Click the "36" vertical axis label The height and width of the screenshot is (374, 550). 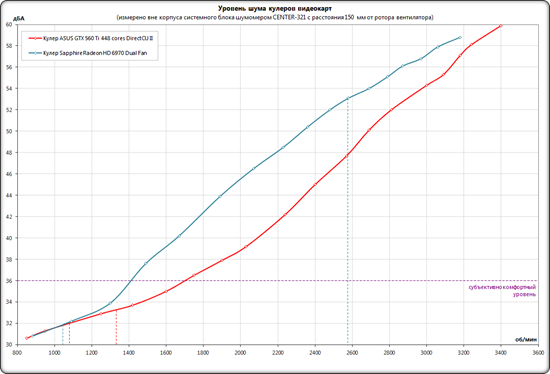point(9,281)
